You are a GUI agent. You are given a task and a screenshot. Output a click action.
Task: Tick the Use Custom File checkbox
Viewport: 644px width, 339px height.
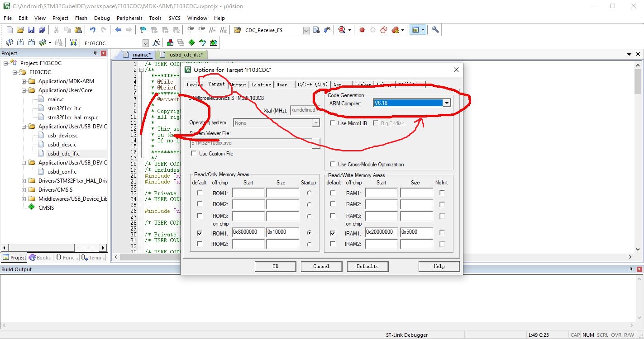coord(194,154)
